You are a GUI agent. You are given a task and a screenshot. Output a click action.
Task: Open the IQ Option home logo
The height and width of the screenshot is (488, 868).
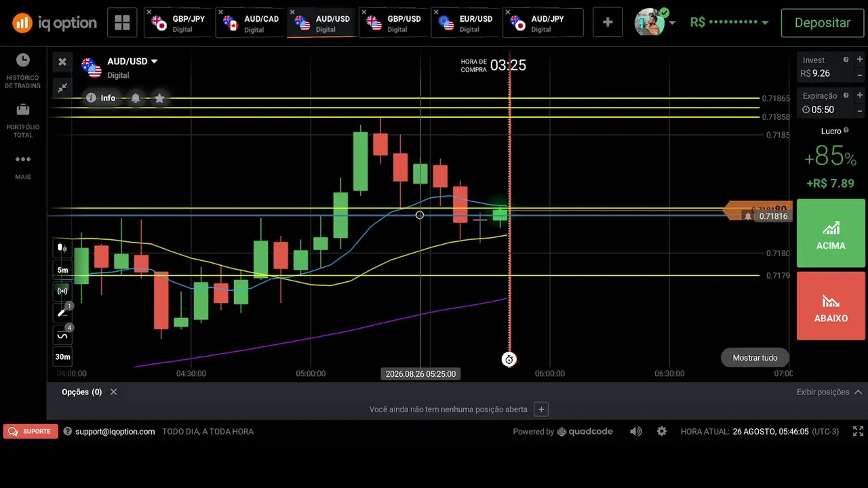pyautogui.click(x=54, y=22)
